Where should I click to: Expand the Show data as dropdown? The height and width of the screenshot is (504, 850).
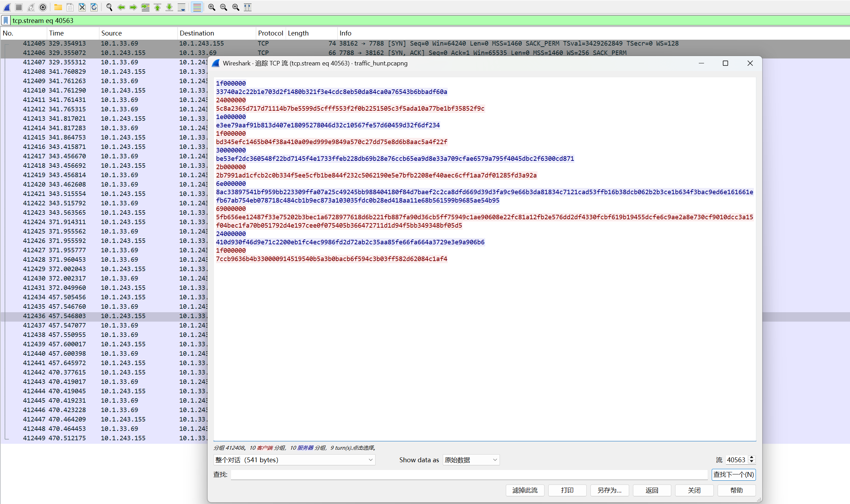(x=471, y=460)
